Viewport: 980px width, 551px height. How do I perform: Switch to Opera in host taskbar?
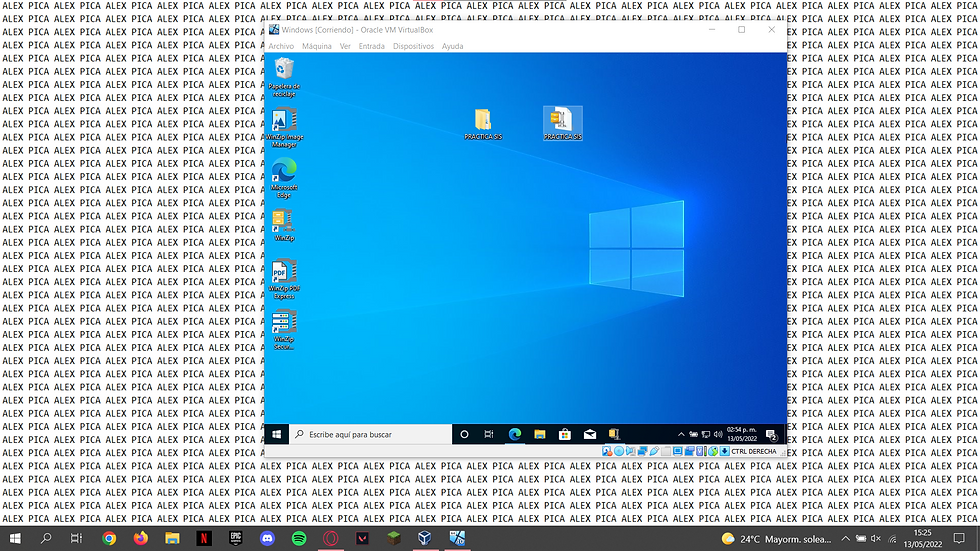tap(331, 538)
